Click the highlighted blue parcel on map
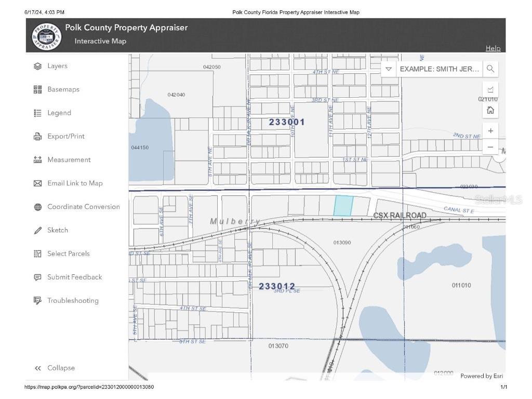Screen dimensions: 532x399 click(x=343, y=206)
